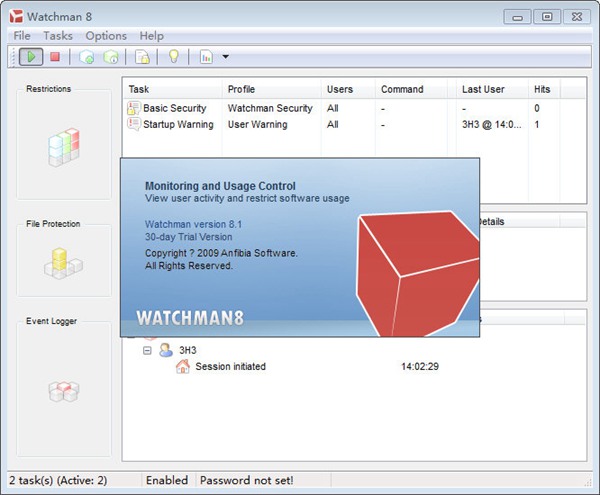Collapse the 3H3 user tree node
The height and width of the screenshot is (495, 600).
(147, 350)
